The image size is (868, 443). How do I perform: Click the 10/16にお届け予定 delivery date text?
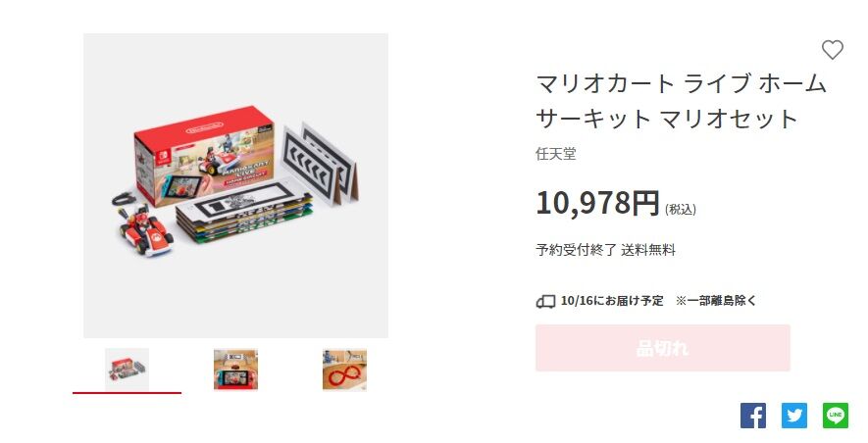click(x=612, y=301)
